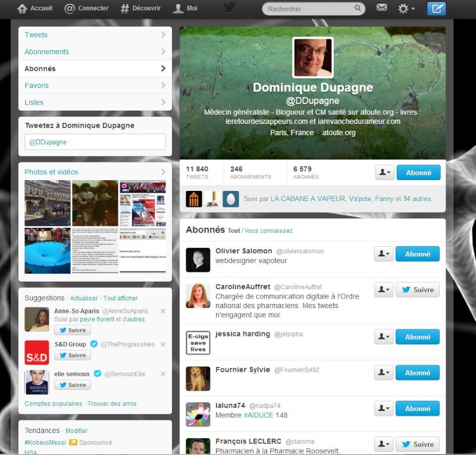Click Tout afficher in Suggestions
This screenshot has height=455, width=476.
tap(121, 299)
